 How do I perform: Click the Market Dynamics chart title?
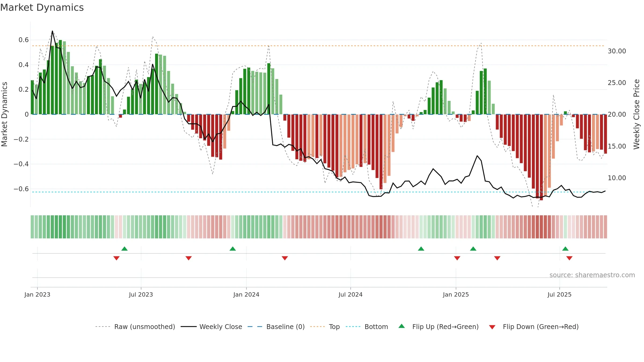coord(42,8)
